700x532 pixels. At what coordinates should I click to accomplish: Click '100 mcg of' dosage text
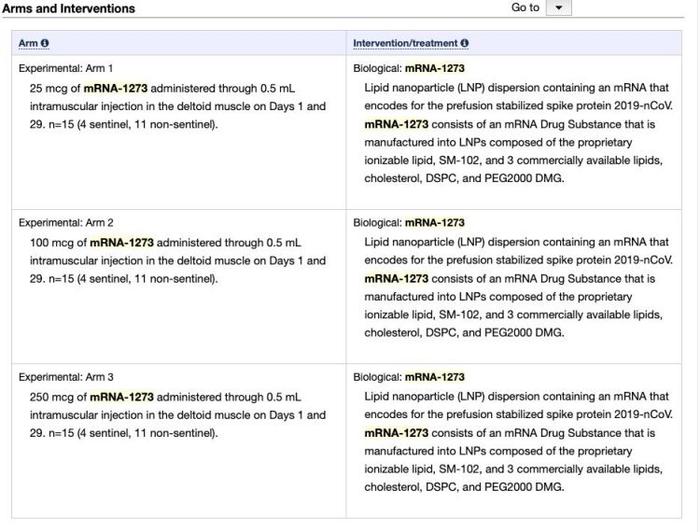point(58,243)
